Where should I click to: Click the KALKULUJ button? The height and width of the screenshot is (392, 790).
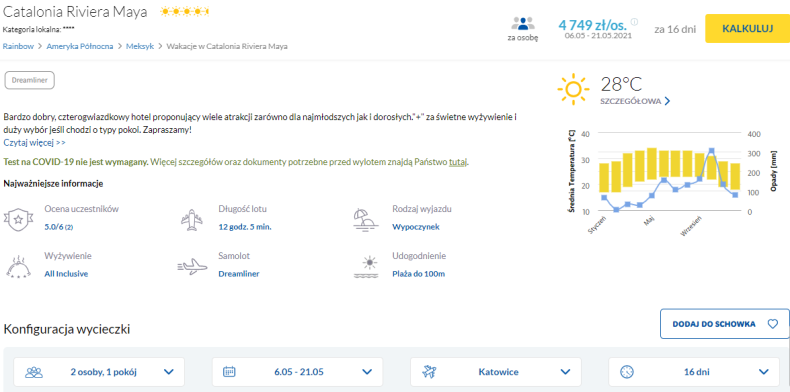point(747,28)
